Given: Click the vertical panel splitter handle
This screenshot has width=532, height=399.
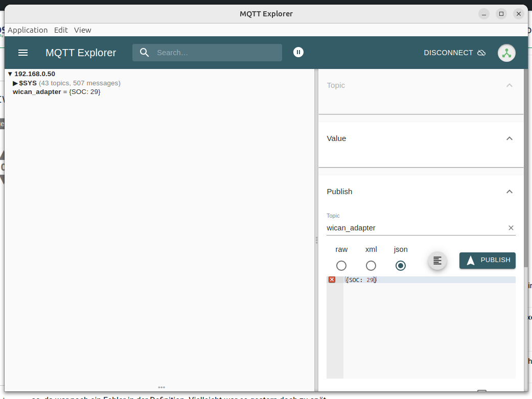Looking at the screenshot, I should point(316,240).
